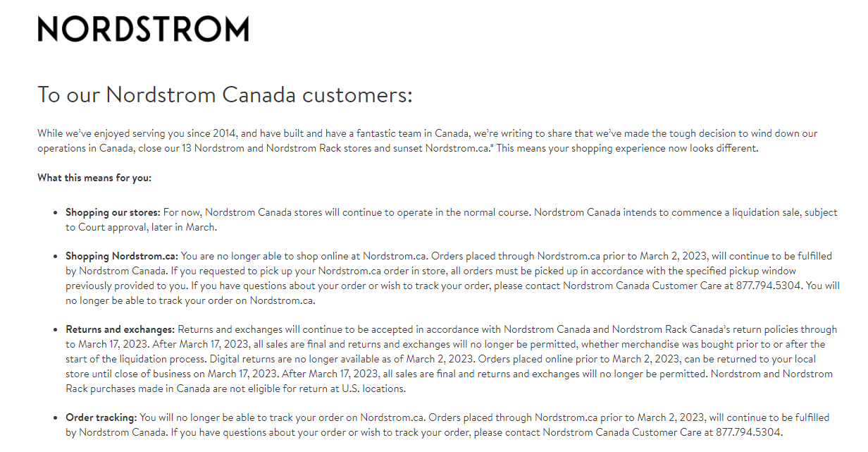
Task: Click the 'Order tracking:' bold label
Action: tap(101, 417)
